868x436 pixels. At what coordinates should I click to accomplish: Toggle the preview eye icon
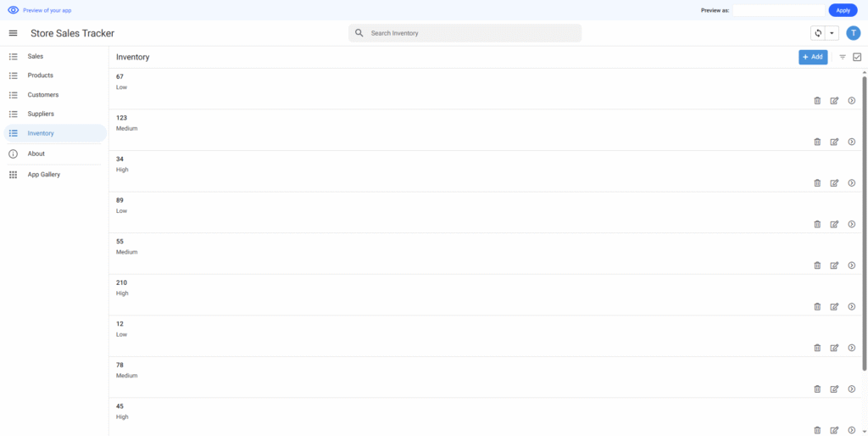pyautogui.click(x=13, y=10)
